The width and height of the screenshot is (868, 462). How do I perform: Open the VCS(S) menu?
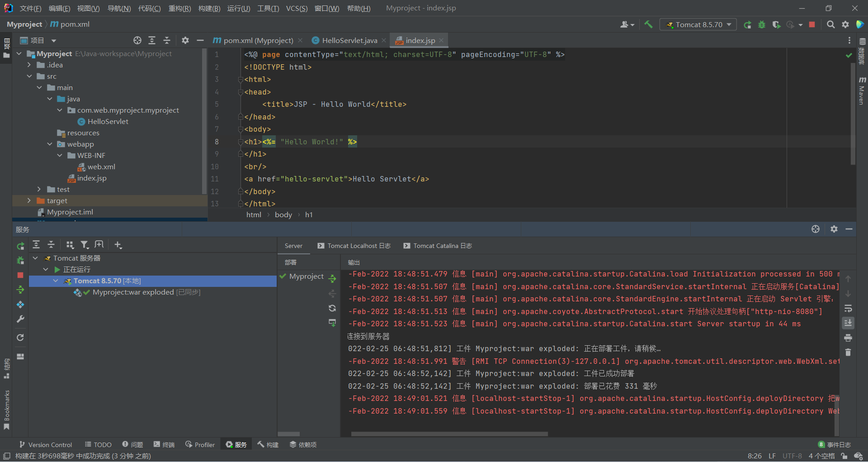coord(297,8)
